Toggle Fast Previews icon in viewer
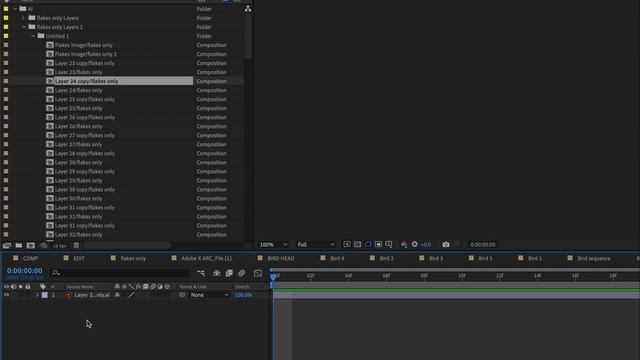The image size is (640, 360). 347,244
